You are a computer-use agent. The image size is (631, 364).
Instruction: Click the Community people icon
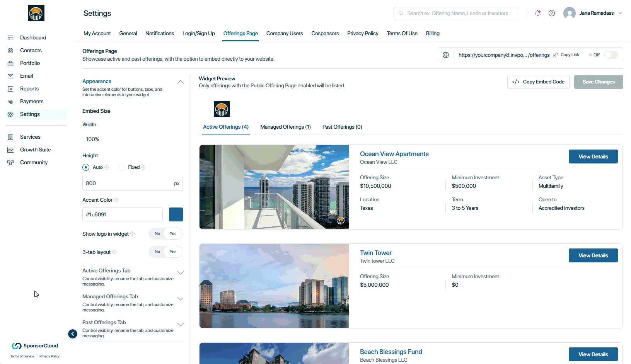10,163
